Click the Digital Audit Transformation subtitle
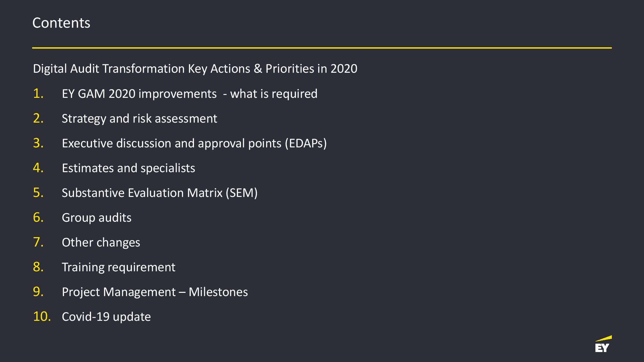 [x=195, y=69]
